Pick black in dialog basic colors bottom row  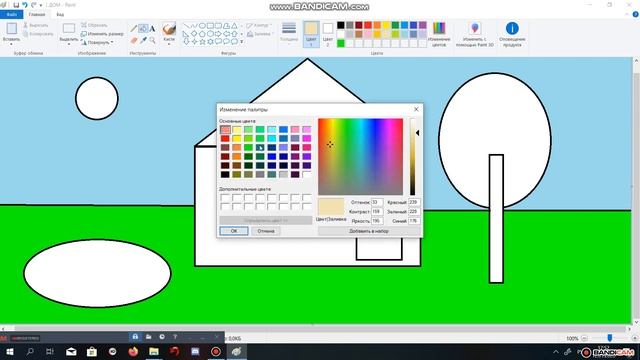(x=225, y=174)
